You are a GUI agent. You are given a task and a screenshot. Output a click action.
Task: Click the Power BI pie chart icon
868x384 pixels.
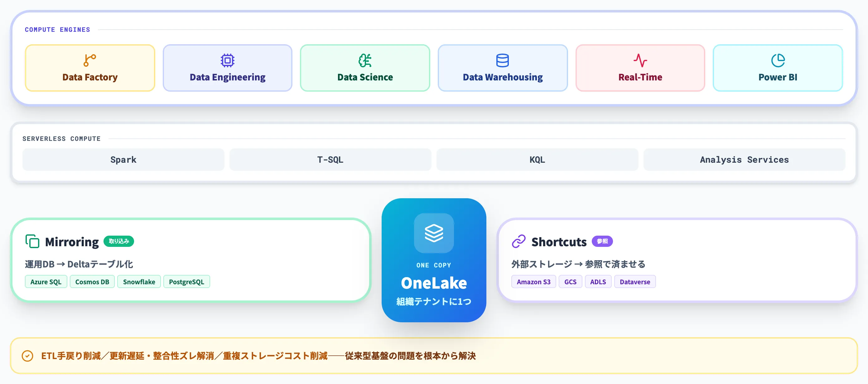[x=778, y=60]
